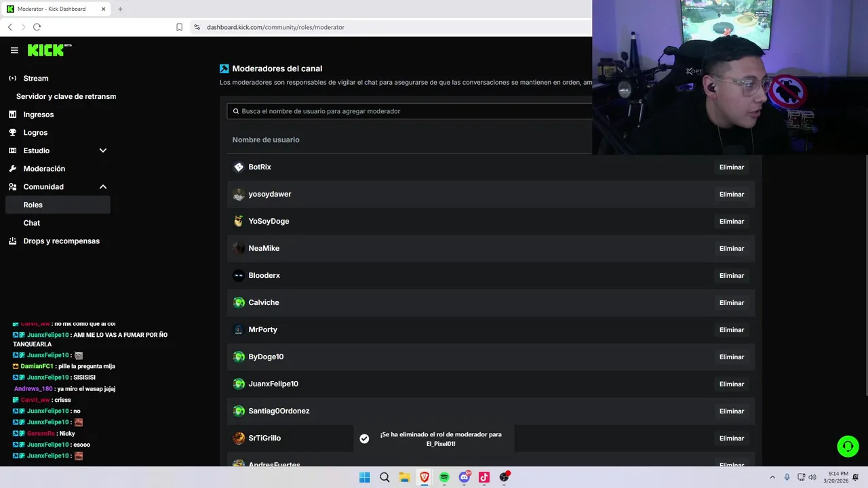Click the green support chat bubble

click(848, 446)
